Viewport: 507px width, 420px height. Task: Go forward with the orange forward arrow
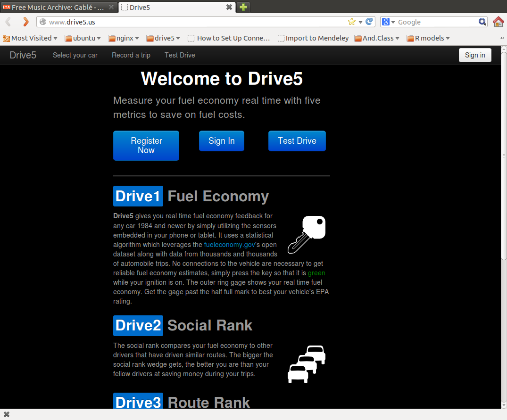(25, 22)
